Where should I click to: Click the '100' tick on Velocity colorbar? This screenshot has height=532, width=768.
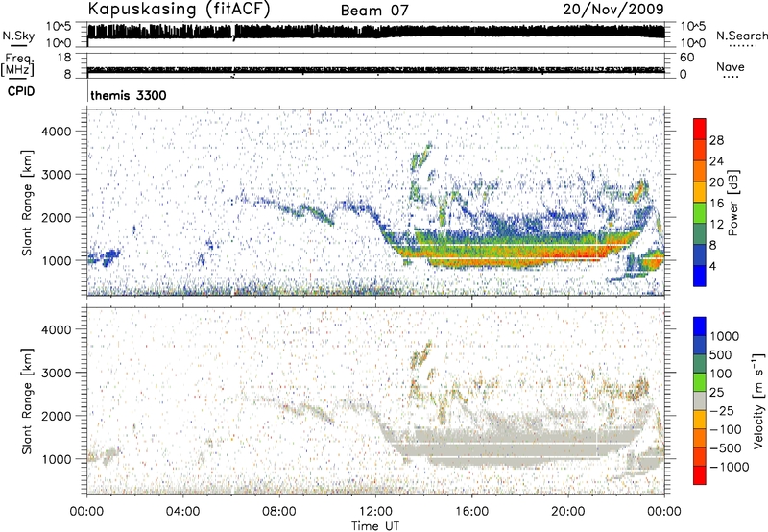[x=721, y=374]
